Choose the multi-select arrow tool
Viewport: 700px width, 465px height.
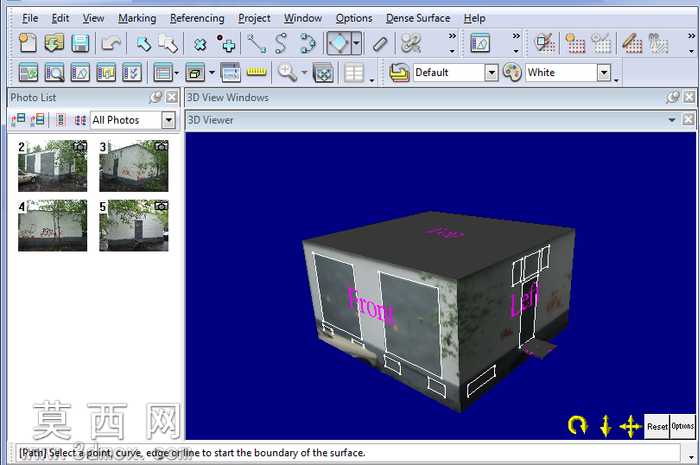point(169,44)
